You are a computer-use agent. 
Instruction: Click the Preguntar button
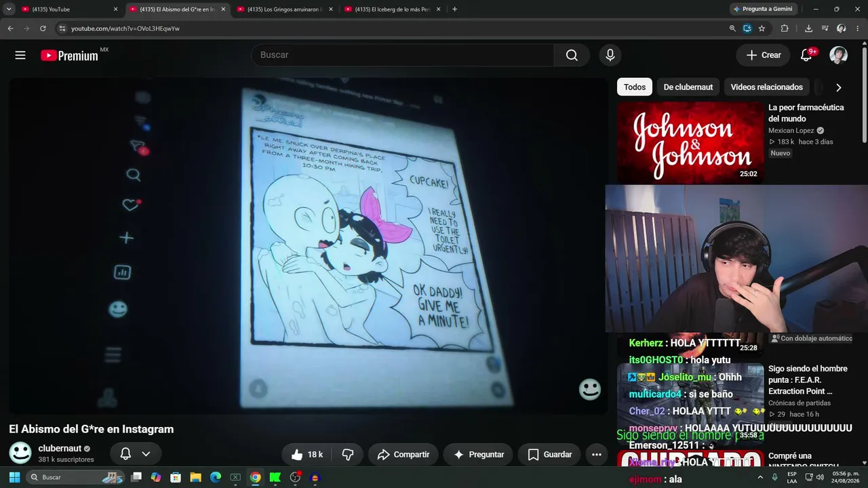point(478,455)
